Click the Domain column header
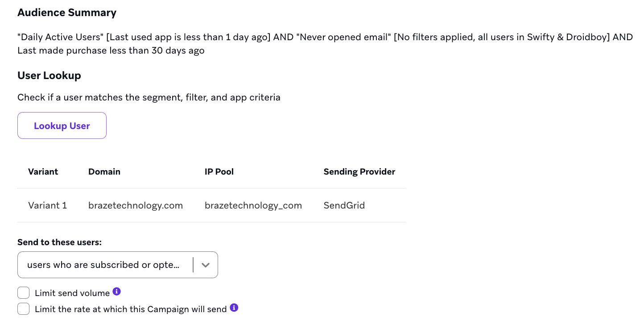Viewport: 644px width, 334px height. point(104,171)
